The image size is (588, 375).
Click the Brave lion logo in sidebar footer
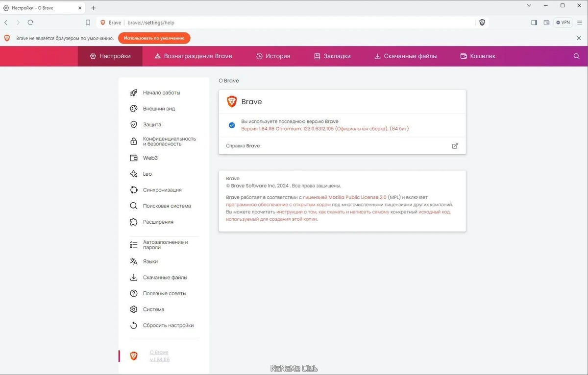[133, 356]
